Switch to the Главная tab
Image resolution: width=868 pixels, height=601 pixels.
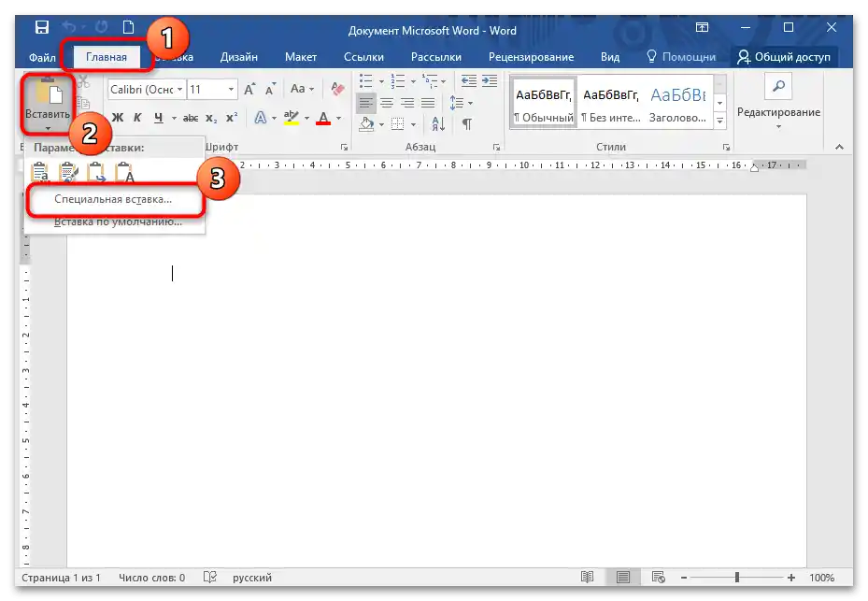(x=107, y=57)
